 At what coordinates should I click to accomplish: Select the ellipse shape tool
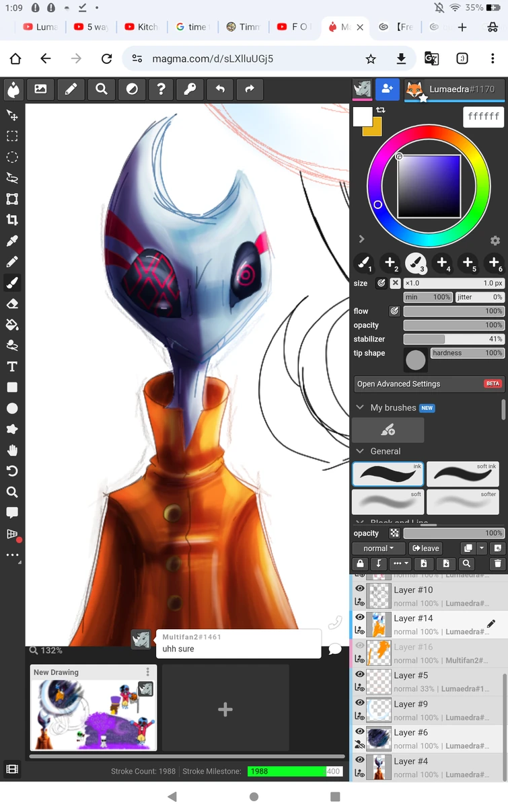(12, 408)
